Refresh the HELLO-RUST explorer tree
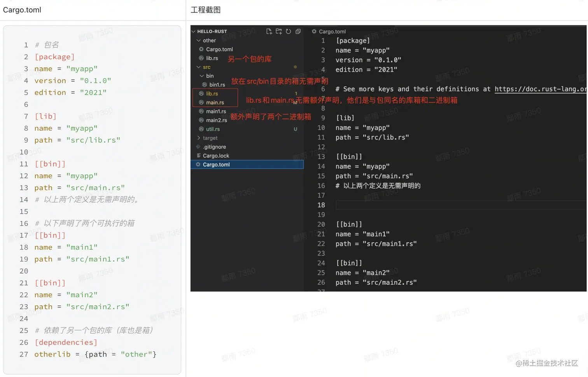588x377 pixels. pyautogui.click(x=289, y=32)
